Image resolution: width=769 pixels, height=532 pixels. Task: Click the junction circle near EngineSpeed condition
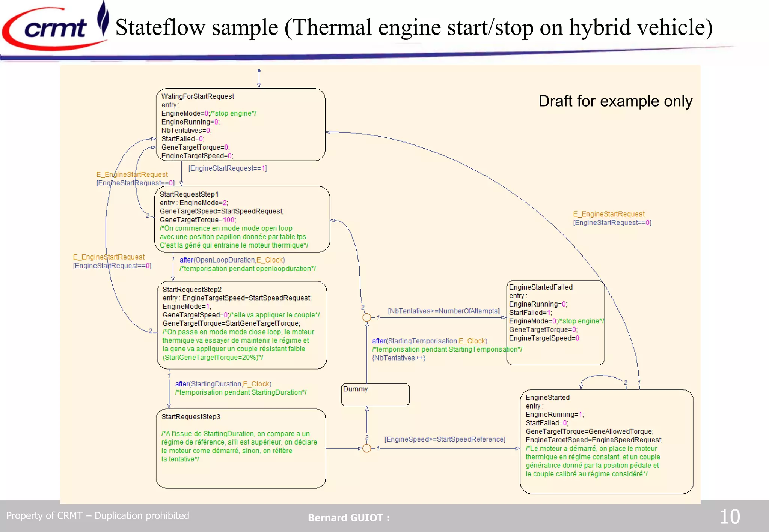tap(367, 448)
